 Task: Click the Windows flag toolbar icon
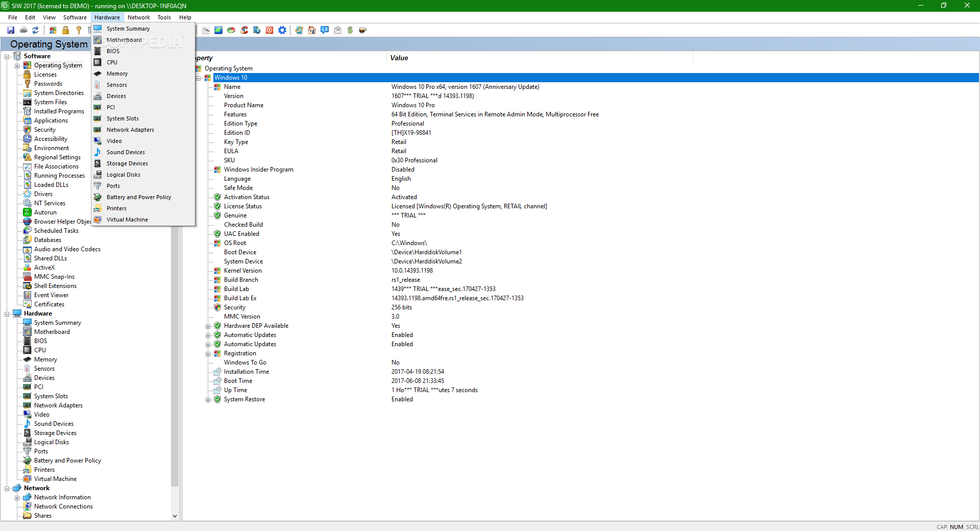pyautogui.click(x=53, y=30)
